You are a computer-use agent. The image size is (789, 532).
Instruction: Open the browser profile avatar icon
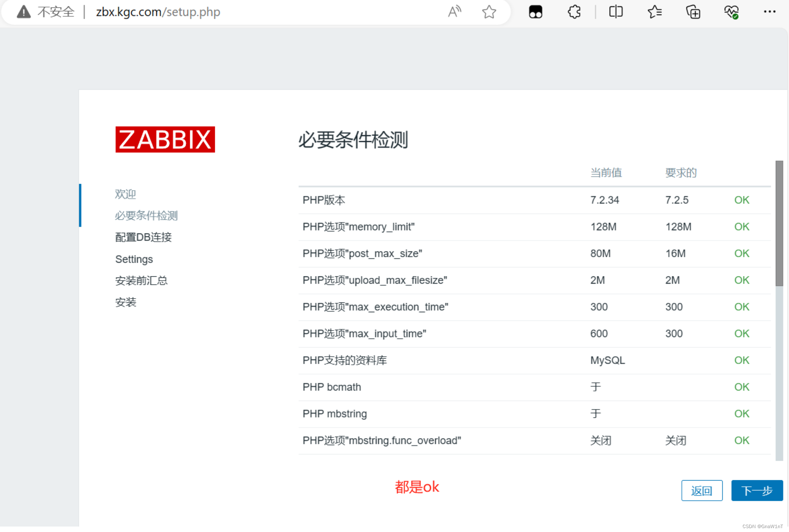point(535,12)
